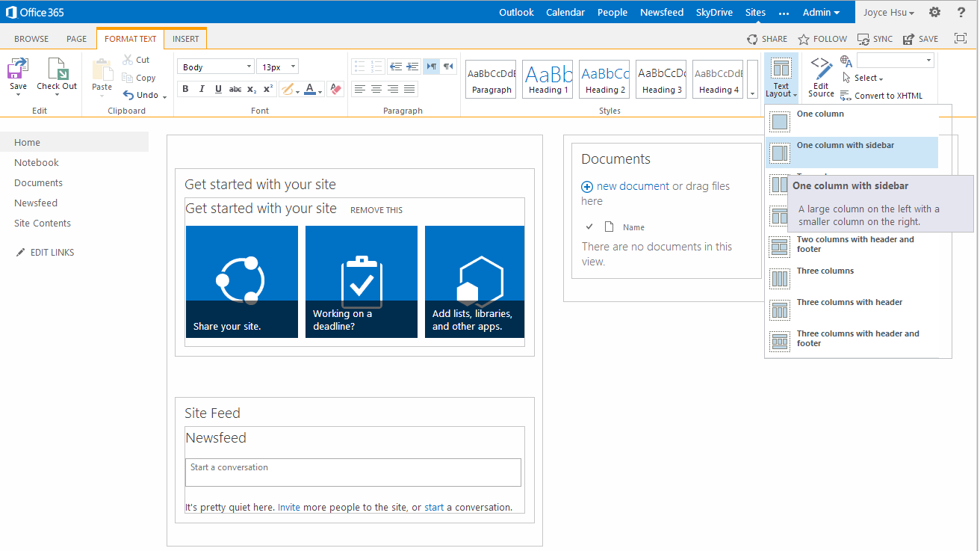Align text right

(x=393, y=89)
